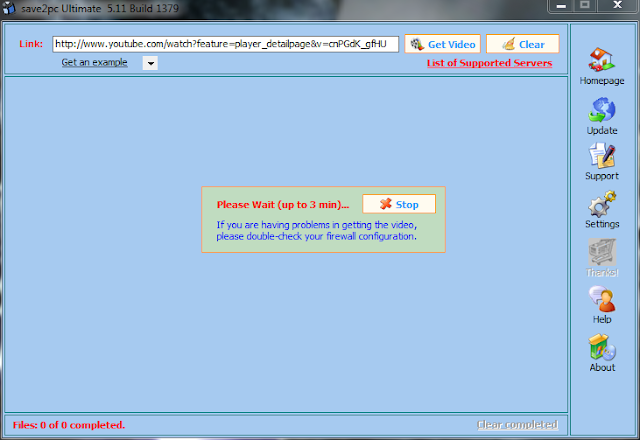640x440 pixels.
Task: Open the Help person icon
Action: click(602, 299)
